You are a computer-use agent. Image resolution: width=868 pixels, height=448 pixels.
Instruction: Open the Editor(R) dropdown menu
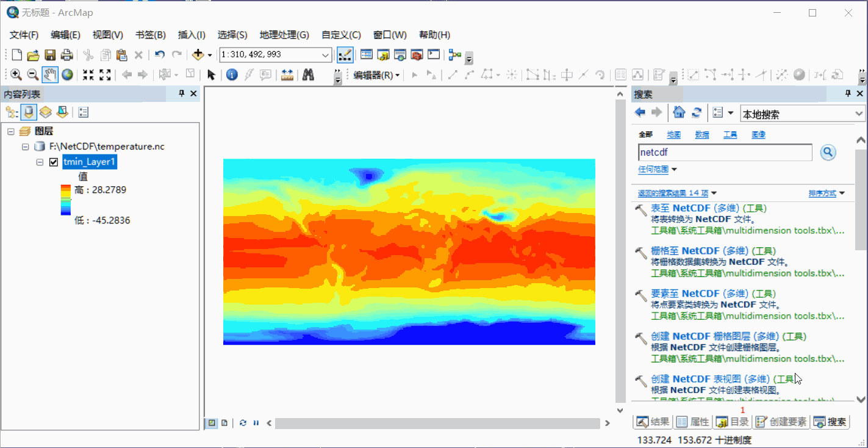tap(375, 74)
